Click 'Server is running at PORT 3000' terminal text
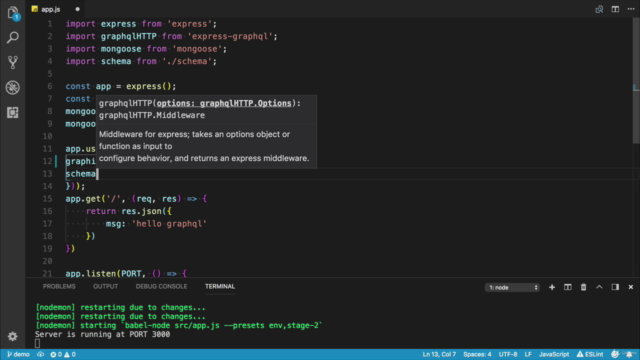This screenshot has height=360, width=640. coord(102,334)
